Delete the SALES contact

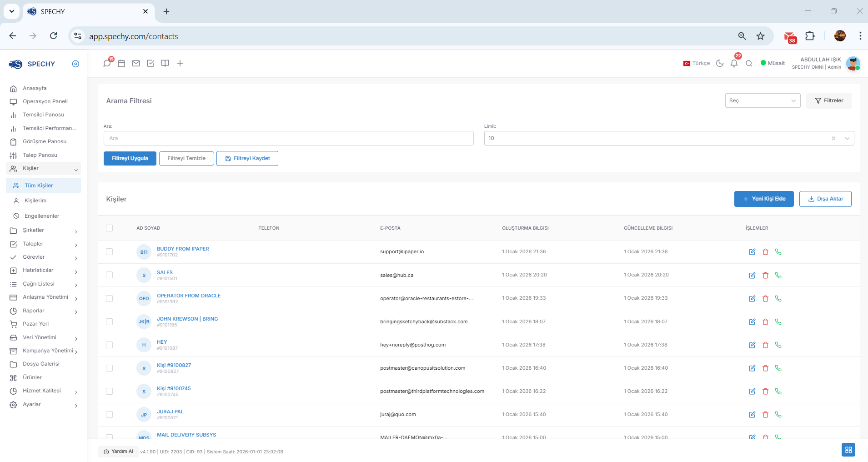[765, 275]
